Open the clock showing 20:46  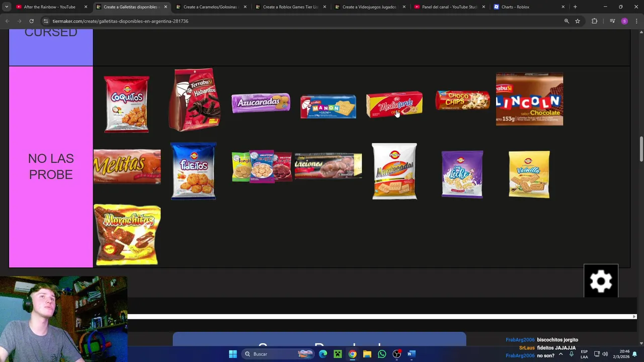pos(621,354)
